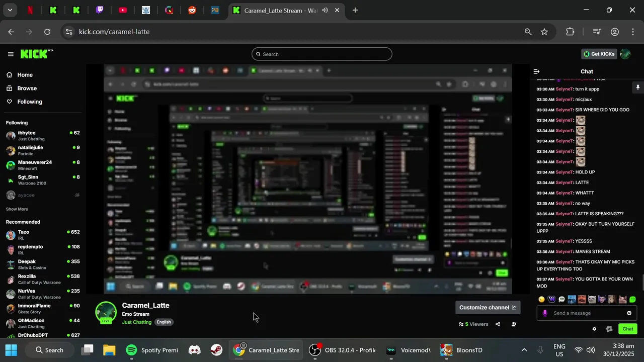Image resolution: width=644 pixels, height=362 pixels.
Task: Open nataliejulie Fortnite channel
Action: (43, 150)
